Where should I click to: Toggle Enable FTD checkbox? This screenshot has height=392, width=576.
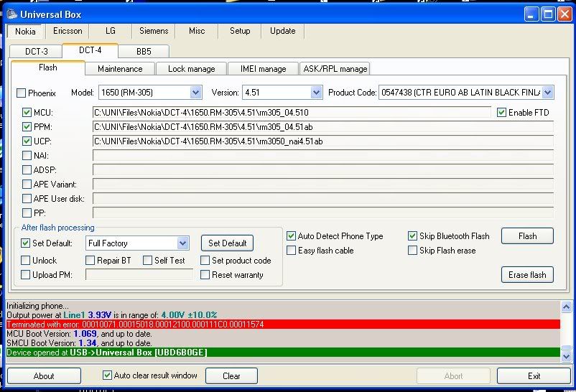point(501,113)
